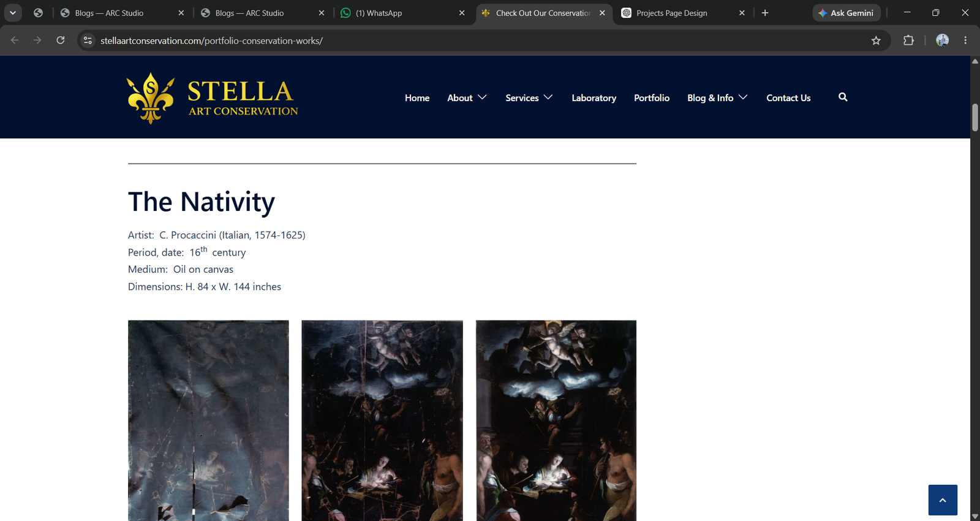Expand the Services dropdown menu
980x521 pixels.
coord(529,97)
